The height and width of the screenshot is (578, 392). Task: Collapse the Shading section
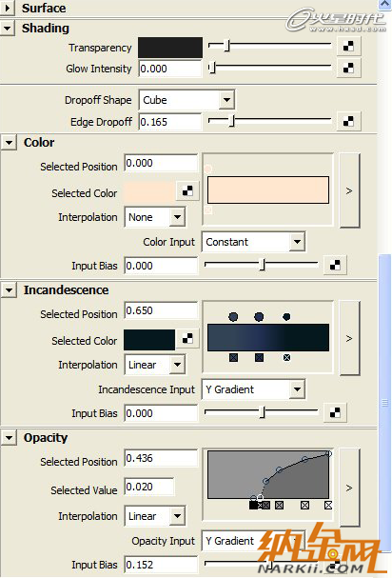(8, 29)
